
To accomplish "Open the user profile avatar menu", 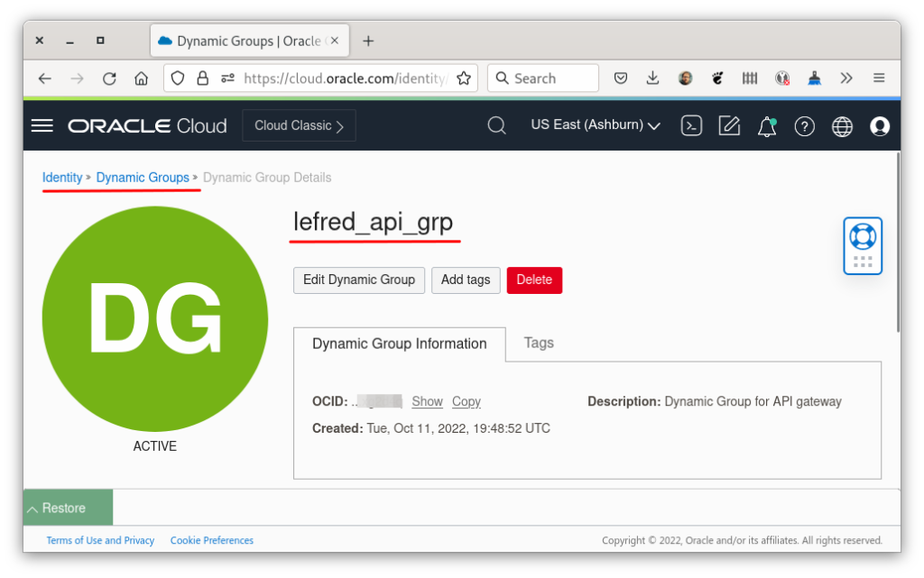I will tap(880, 125).
